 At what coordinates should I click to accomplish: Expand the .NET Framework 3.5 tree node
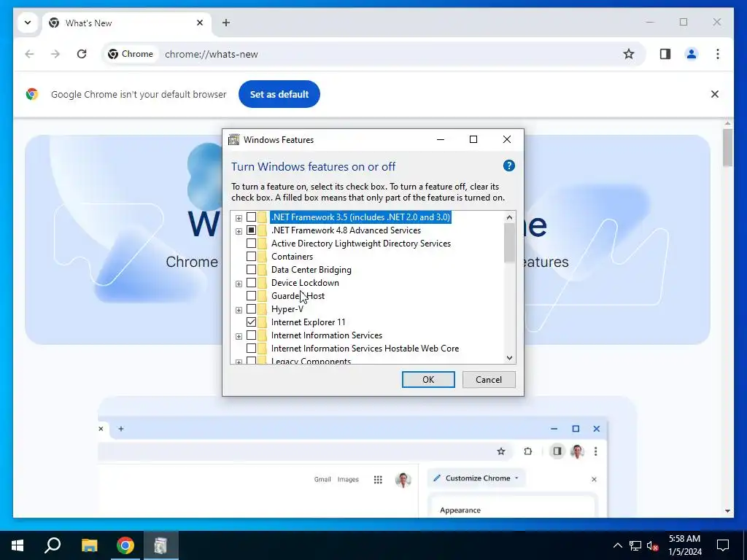[x=239, y=218]
